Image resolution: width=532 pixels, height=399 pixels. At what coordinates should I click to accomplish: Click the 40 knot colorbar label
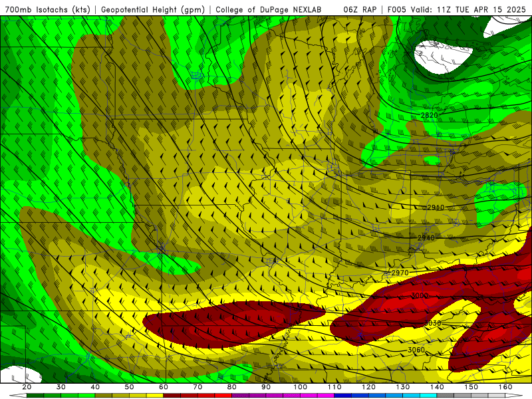coord(95,387)
